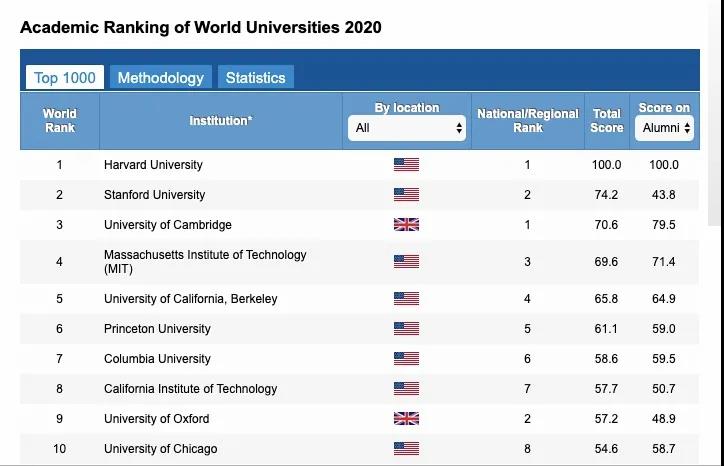
Task: Click the US flag in Stanford University row
Action: [x=406, y=195]
